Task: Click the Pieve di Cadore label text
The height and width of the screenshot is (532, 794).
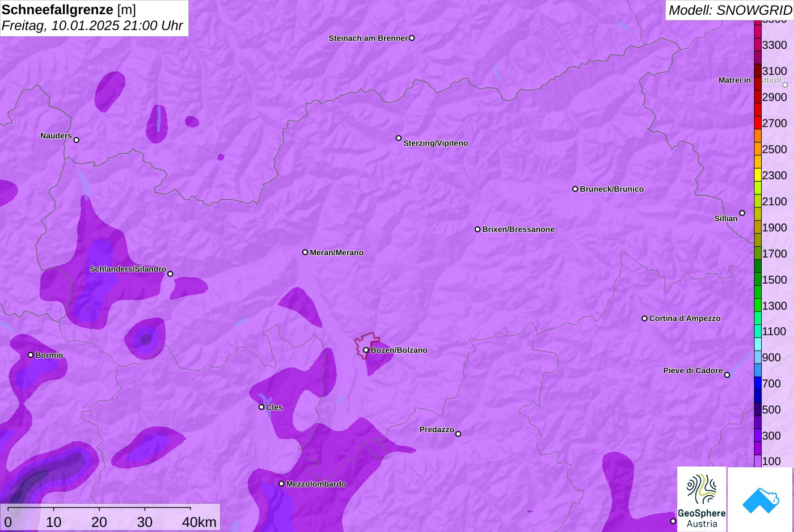Action: tap(693, 370)
